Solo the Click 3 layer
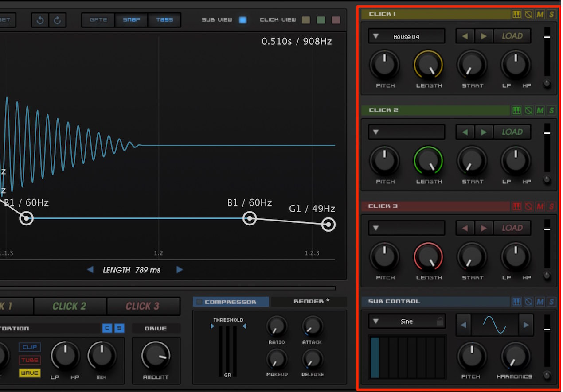 551,206
